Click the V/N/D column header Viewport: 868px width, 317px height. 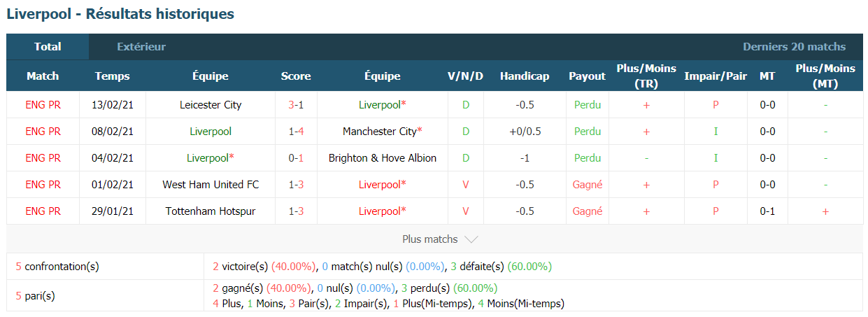click(x=465, y=76)
